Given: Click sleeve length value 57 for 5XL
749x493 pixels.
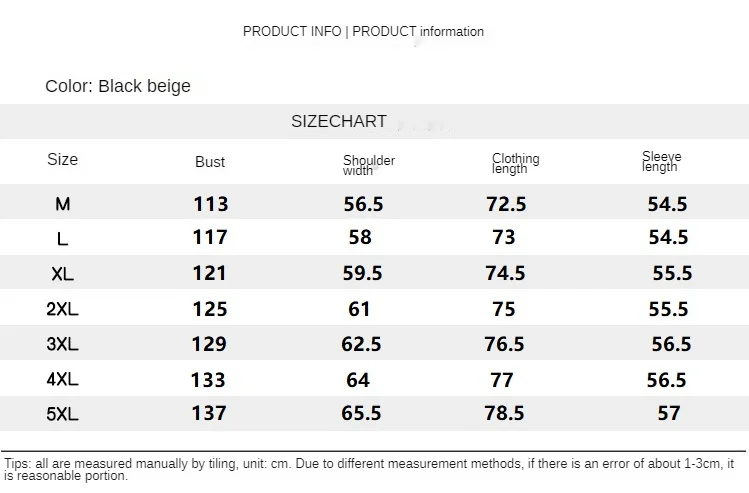Looking at the screenshot, I should pyautogui.click(x=668, y=413).
